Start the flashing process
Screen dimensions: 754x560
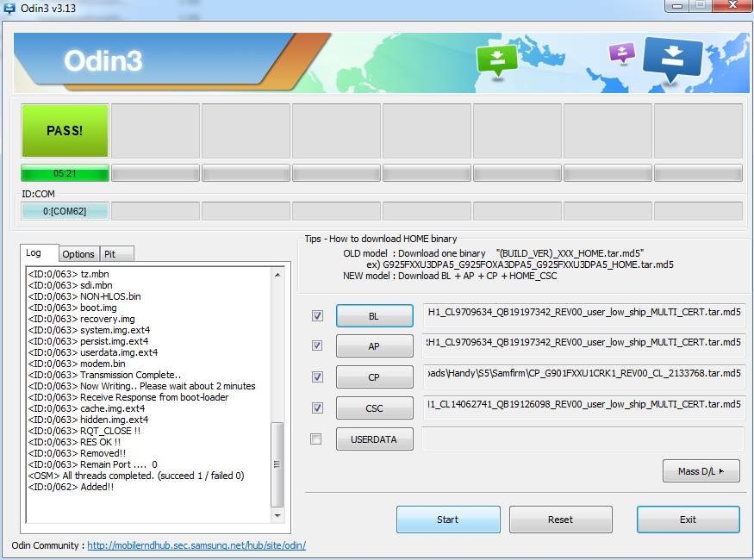click(448, 520)
